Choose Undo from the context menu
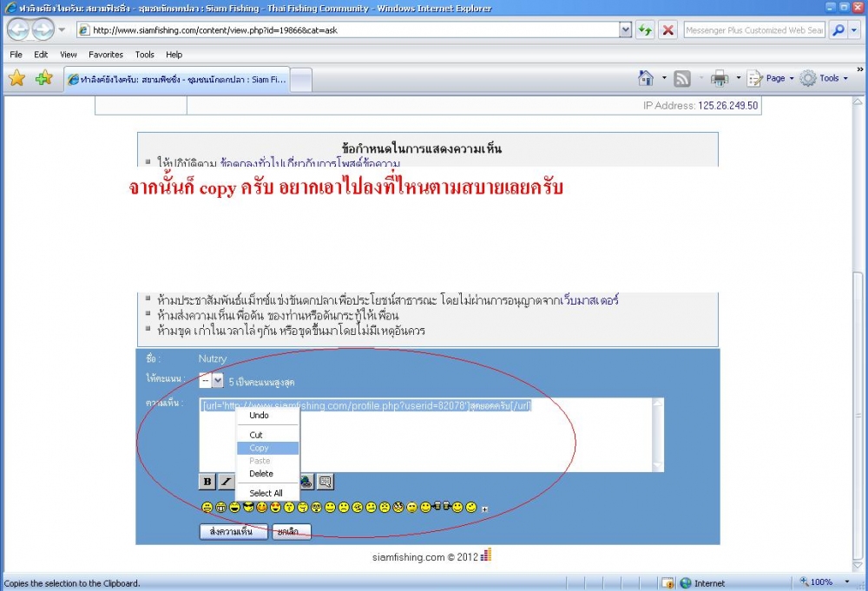 pyautogui.click(x=259, y=415)
